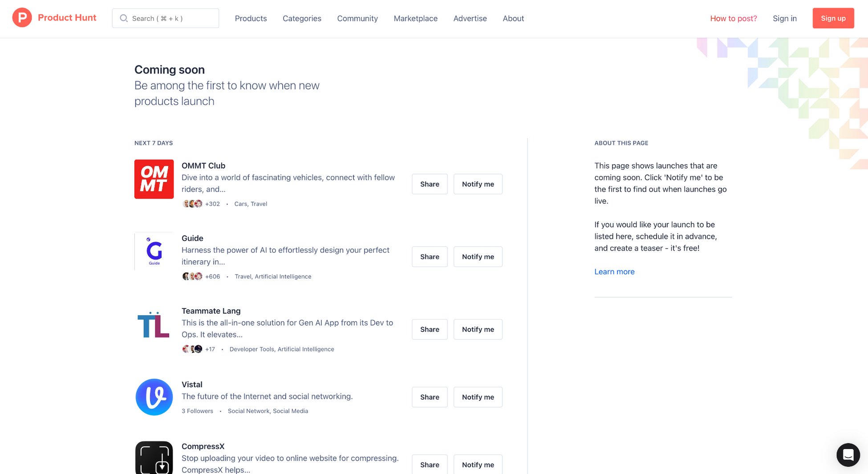The height and width of the screenshot is (474, 868).
Task: Open the CompressX product logo
Action: point(154,458)
